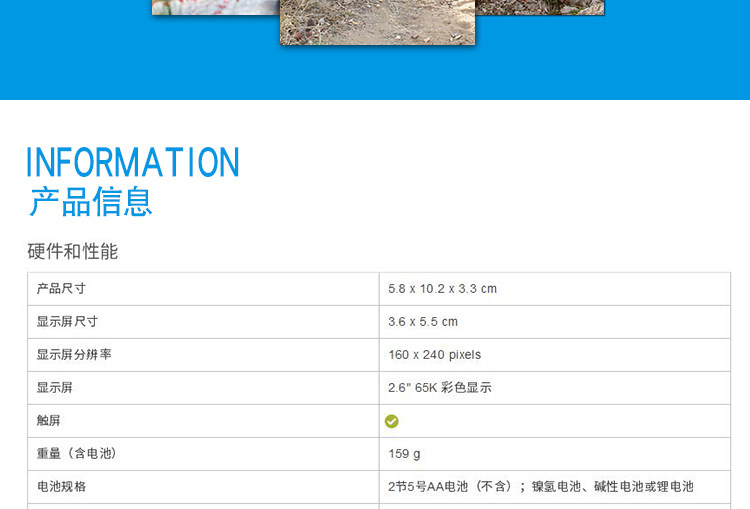Click the value 5.8 x 10.2 x 3.3 cm
750x509 pixels.
(442, 289)
